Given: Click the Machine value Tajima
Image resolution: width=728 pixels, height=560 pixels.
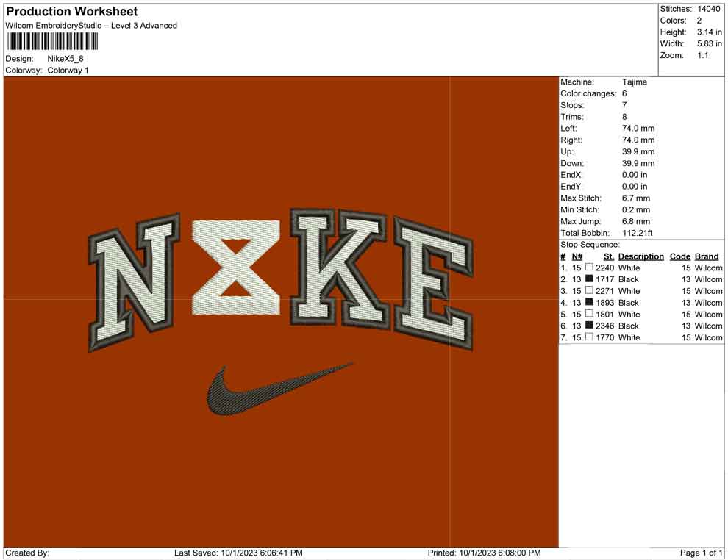Looking at the screenshot, I should 634,82.
